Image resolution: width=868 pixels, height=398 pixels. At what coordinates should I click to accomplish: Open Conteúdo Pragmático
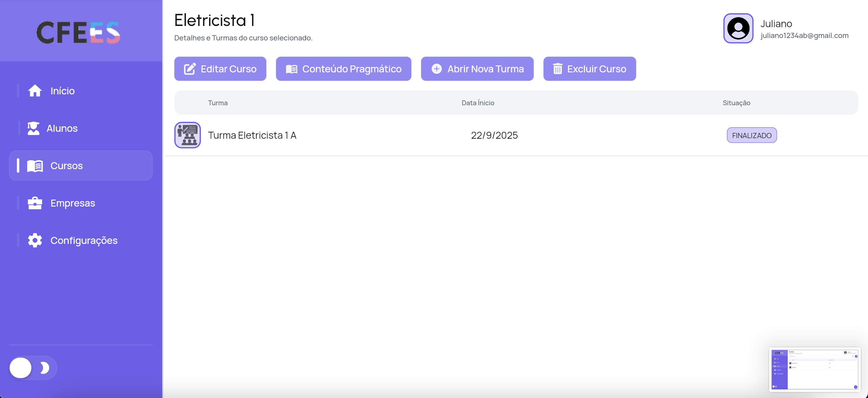343,69
